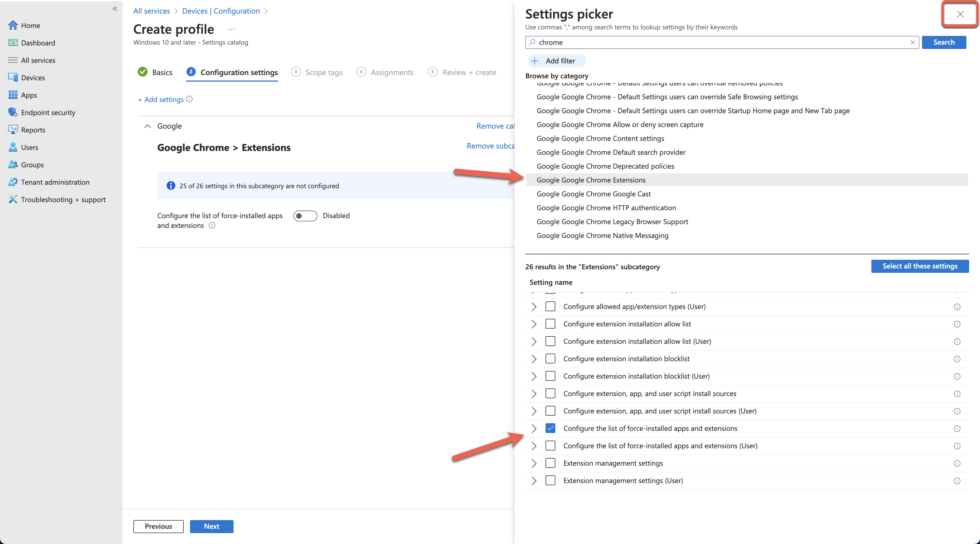Open Tenant administration icon
The height and width of the screenshot is (544, 980).
coord(13,182)
